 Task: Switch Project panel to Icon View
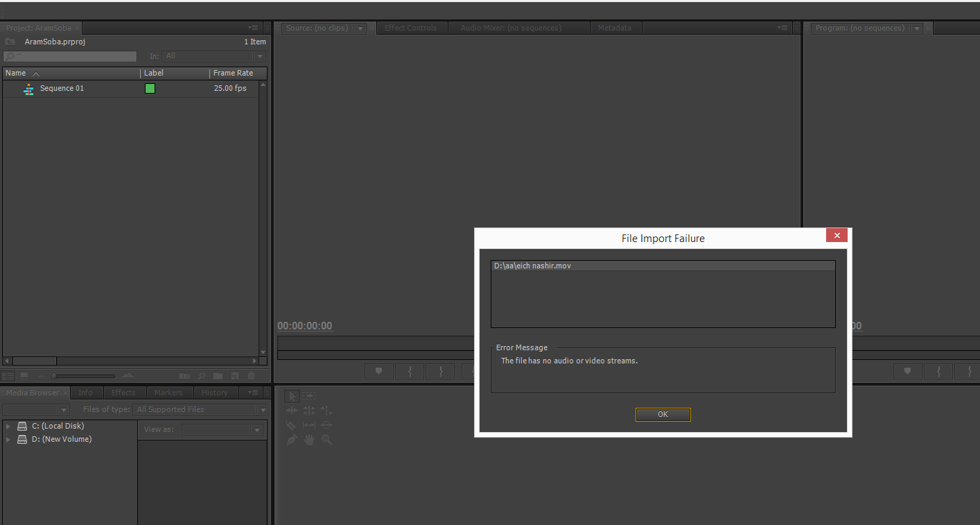24,376
